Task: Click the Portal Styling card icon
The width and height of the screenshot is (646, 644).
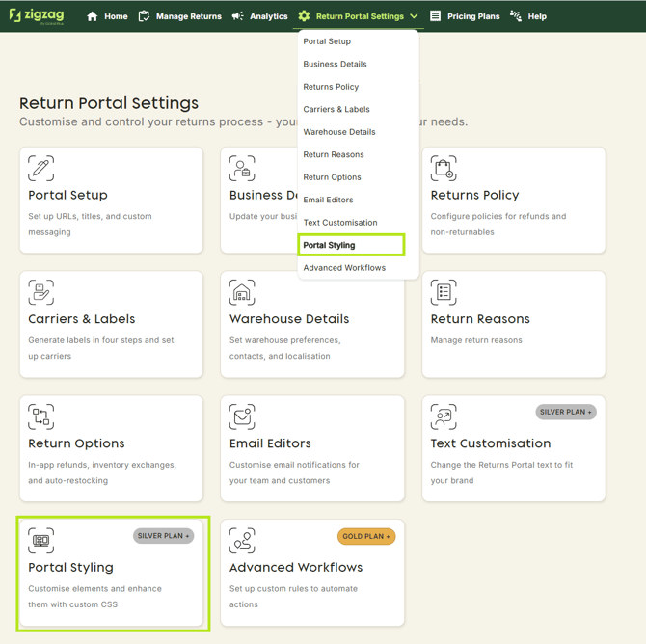Action: tap(40, 541)
